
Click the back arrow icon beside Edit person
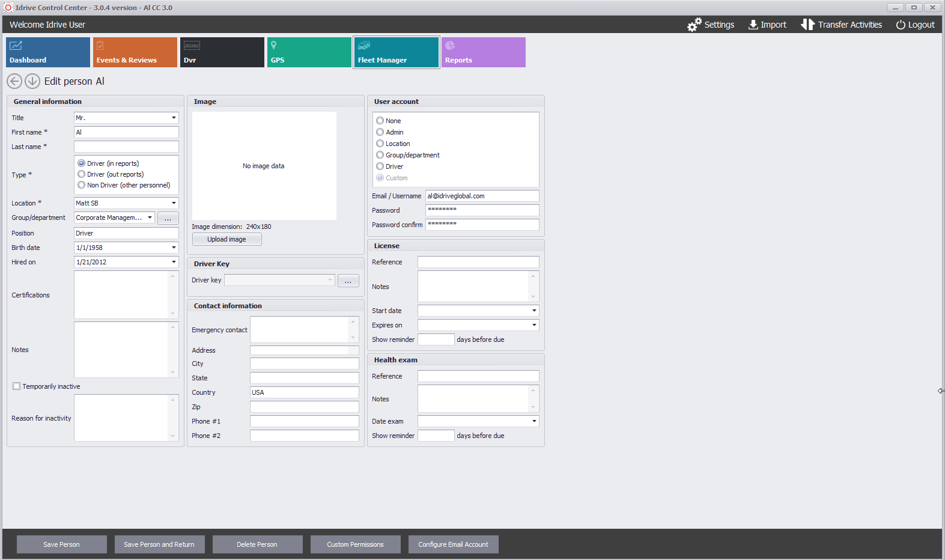[x=14, y=81]
